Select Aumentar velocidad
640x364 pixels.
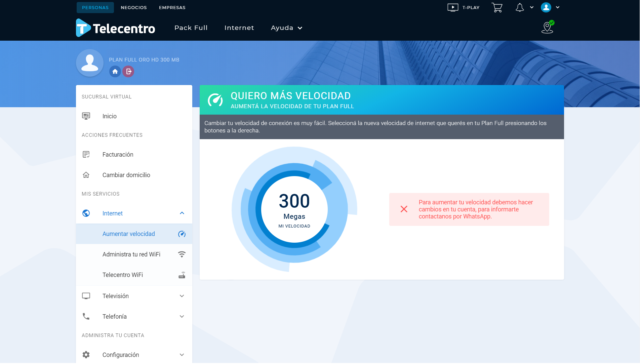point(134,234)
